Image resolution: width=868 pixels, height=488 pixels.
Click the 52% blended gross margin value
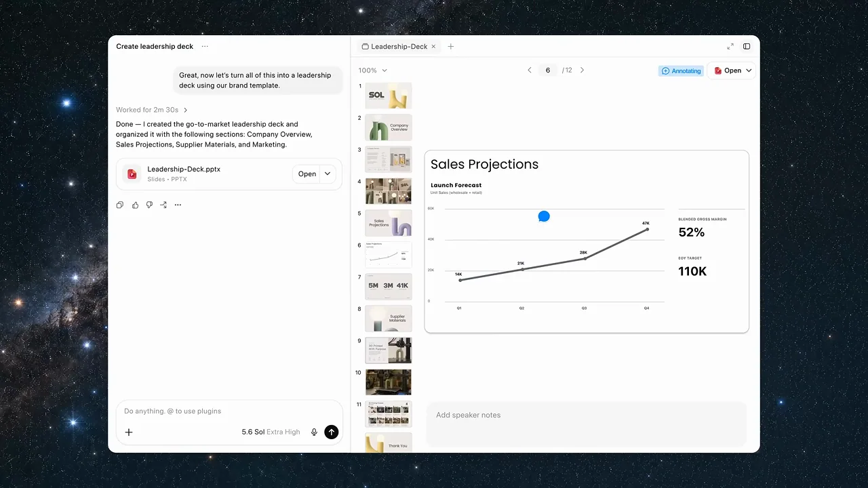tap(692, 232)
